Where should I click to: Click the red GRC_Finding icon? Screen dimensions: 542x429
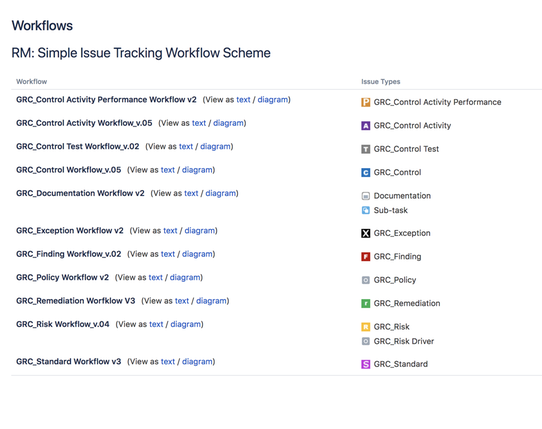point(365,257)
